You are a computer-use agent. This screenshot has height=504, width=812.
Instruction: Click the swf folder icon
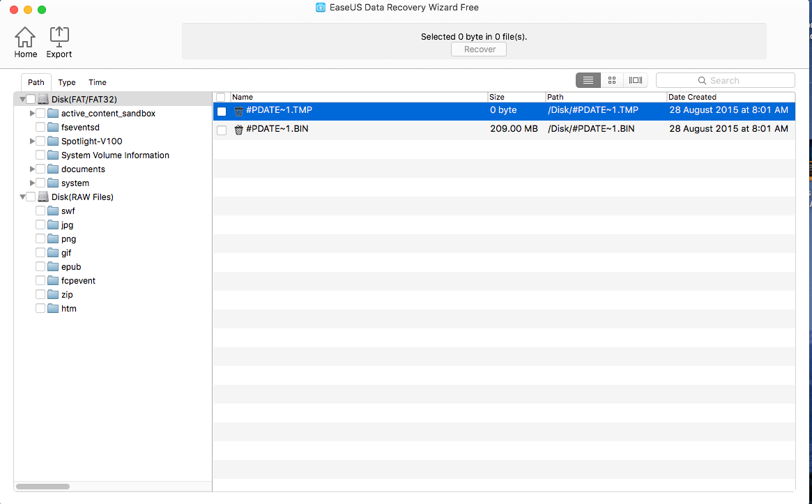53,211
